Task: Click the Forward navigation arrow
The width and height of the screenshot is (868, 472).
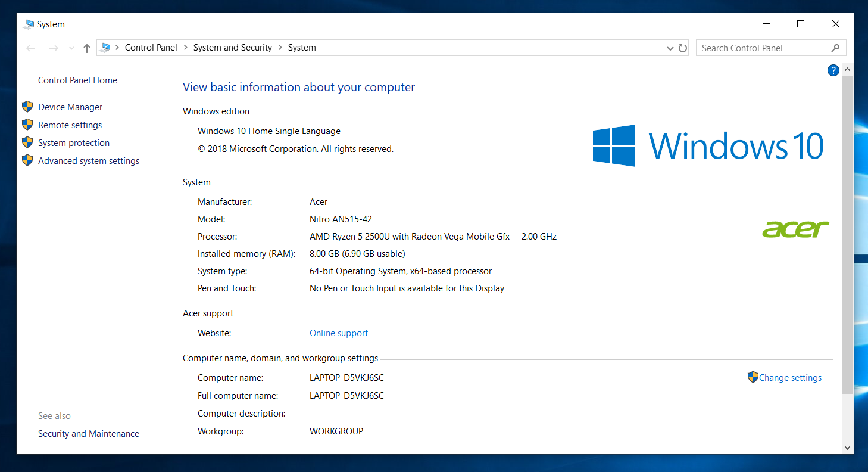Action: click(54, 48)
